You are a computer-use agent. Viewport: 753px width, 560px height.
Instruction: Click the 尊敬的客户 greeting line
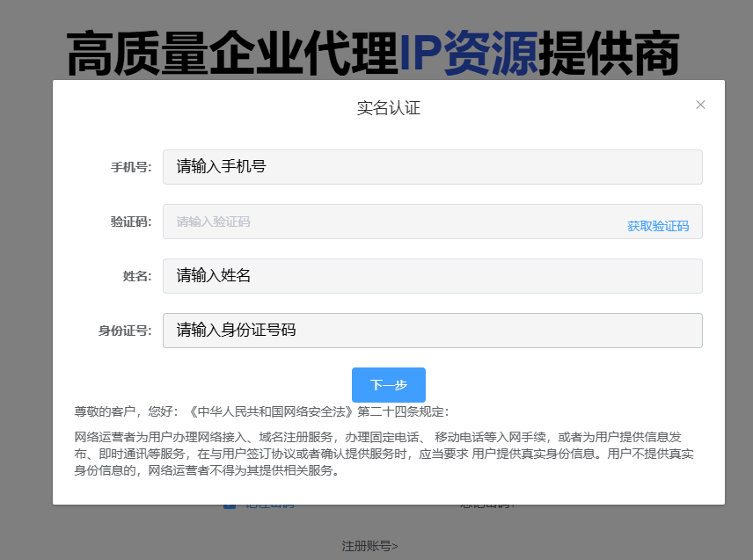coord(261,411)
